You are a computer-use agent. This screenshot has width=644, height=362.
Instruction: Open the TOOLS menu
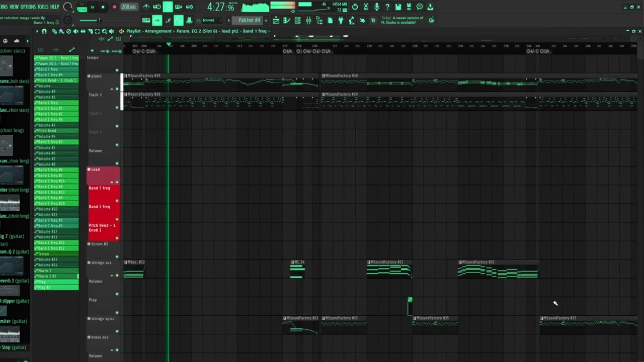(x=43, y=7)
